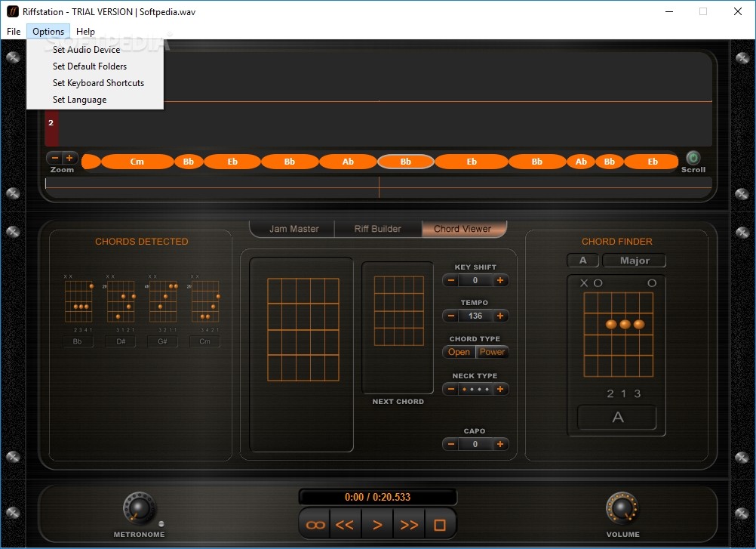Click the last Eb chord marker
The image size is (756, 549).
[652, 162]
